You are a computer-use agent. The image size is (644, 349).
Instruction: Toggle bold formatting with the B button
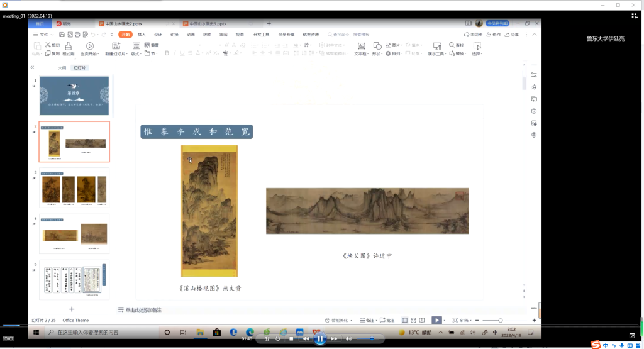click(x=167, y=53)
